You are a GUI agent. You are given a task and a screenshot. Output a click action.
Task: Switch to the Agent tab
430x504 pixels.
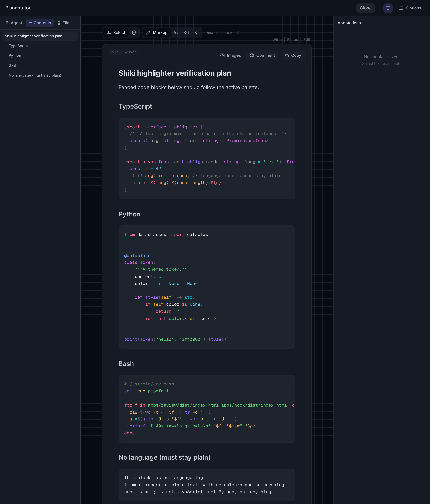click(14, 23)
